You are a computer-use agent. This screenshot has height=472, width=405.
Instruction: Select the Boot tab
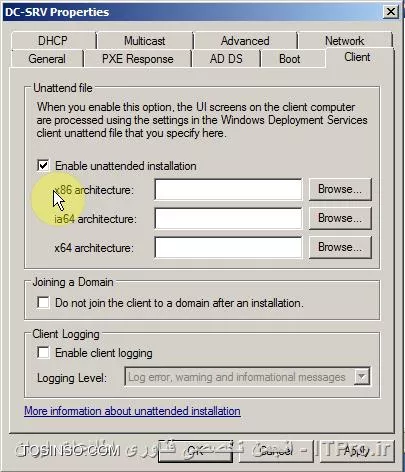[x=290, y=59]
